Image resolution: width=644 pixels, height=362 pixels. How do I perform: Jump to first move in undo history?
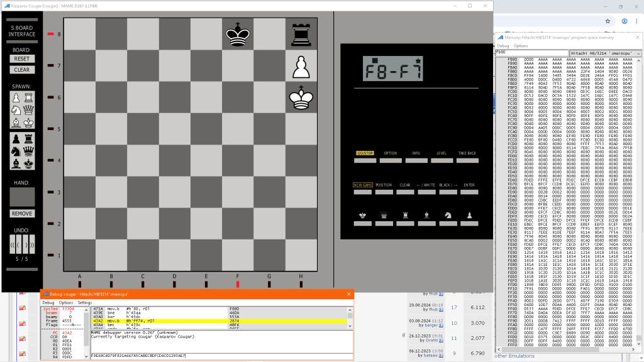(13, 244)
